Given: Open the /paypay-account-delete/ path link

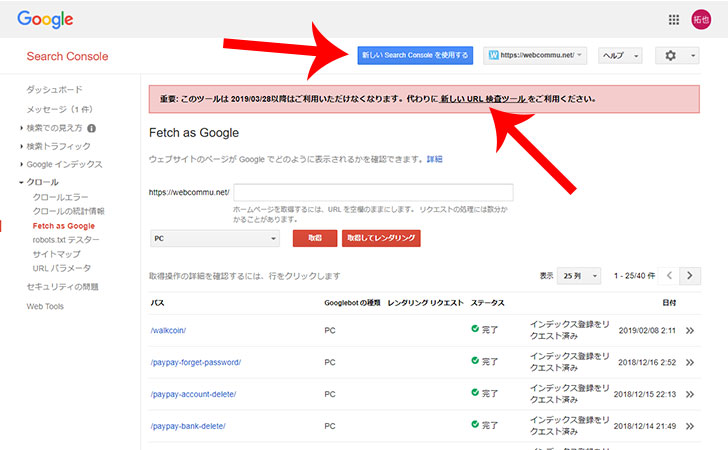Looking at the screenshot, I should click(193, 394).
